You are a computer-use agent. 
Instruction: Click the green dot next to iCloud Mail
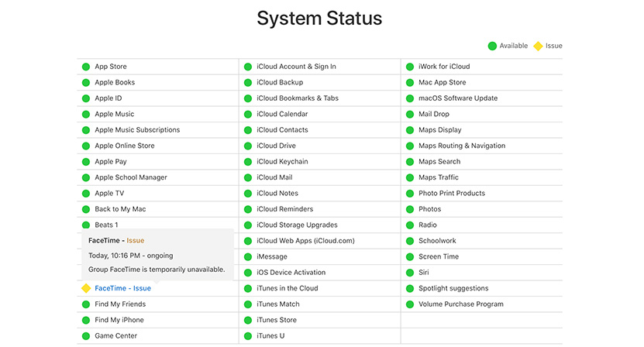coord(248,177)
